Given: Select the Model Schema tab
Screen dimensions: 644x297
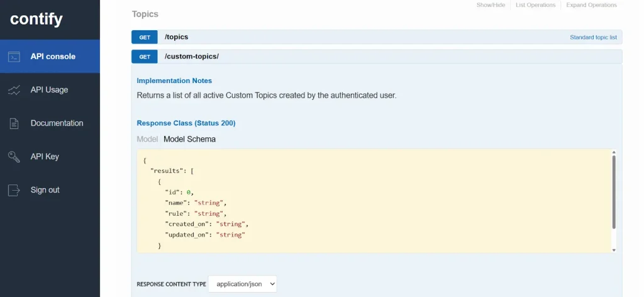Looking at the screenshot, I should point(189,139).
